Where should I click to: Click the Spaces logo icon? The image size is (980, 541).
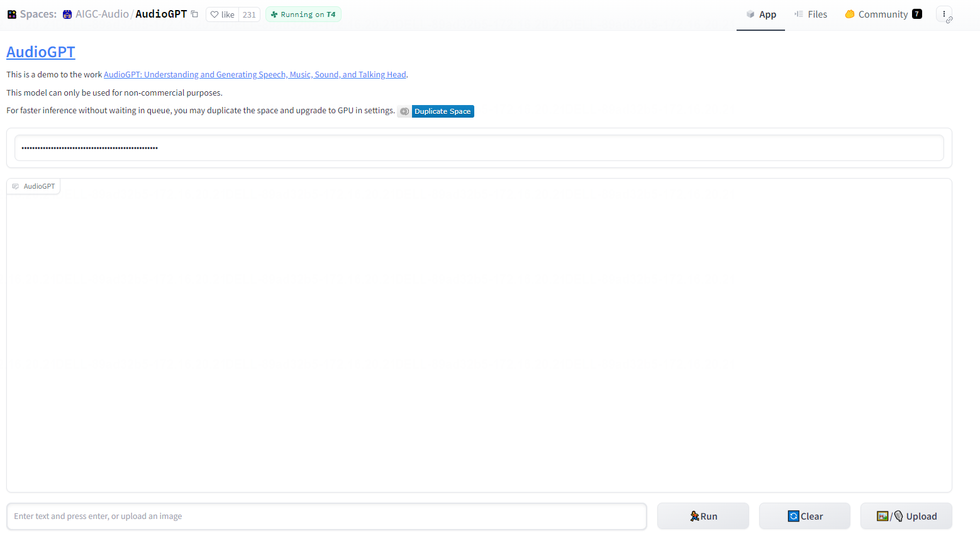[12, 14]
